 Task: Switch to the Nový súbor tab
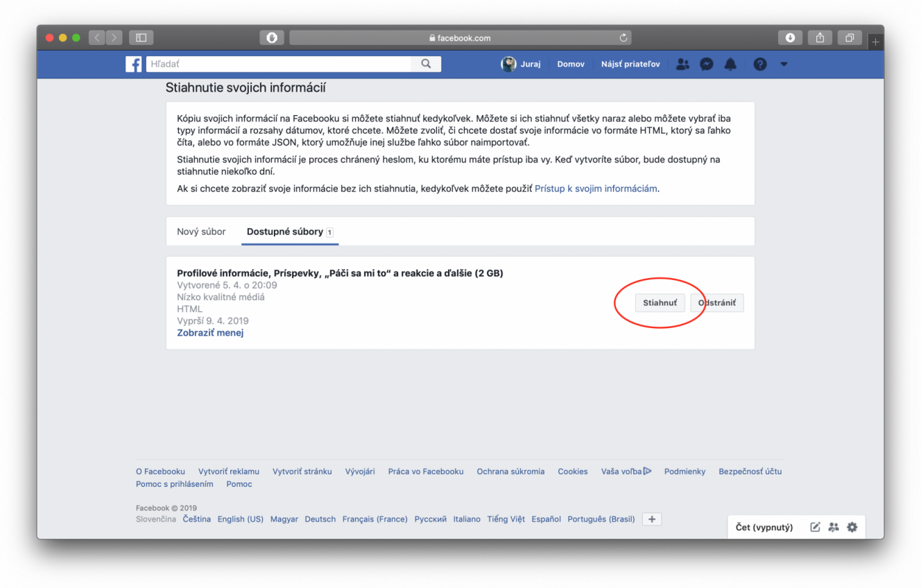201,232
